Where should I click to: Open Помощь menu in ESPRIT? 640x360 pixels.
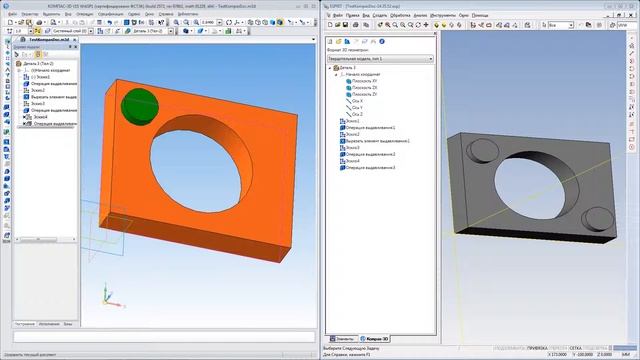[x=480, y=15]
